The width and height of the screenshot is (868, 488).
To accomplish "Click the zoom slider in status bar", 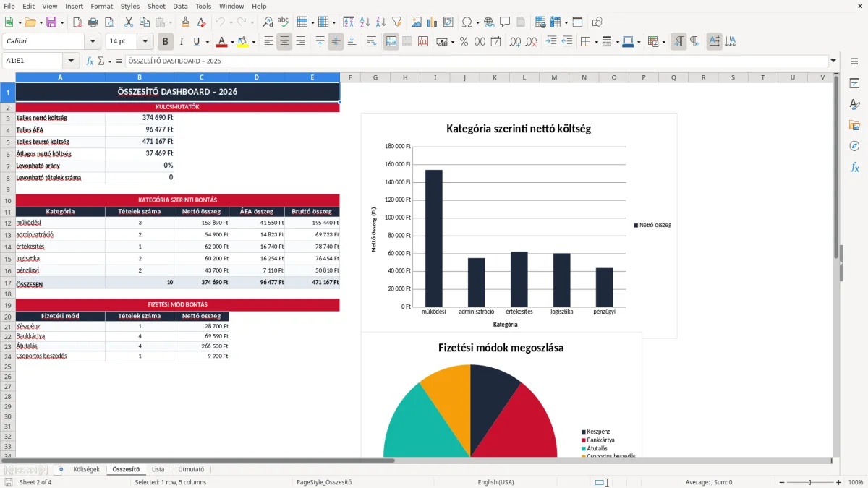I will (809, 482).
